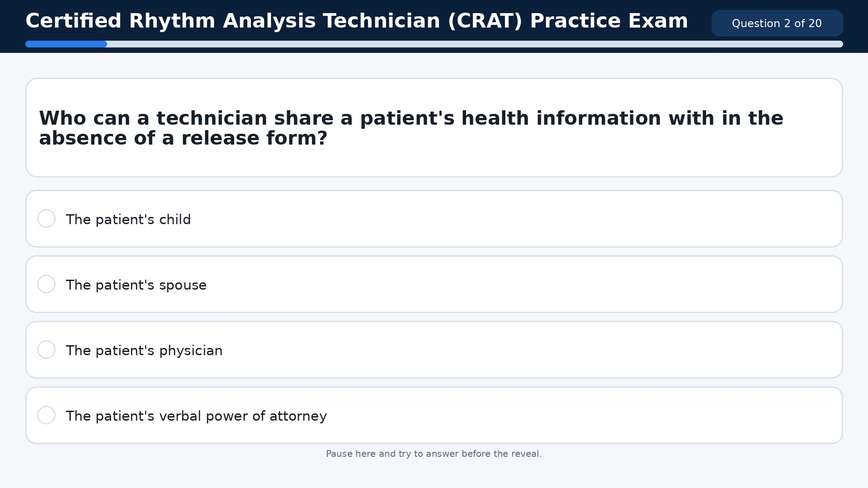Click the "The patient's child" answer text

(x=128, y=220)
